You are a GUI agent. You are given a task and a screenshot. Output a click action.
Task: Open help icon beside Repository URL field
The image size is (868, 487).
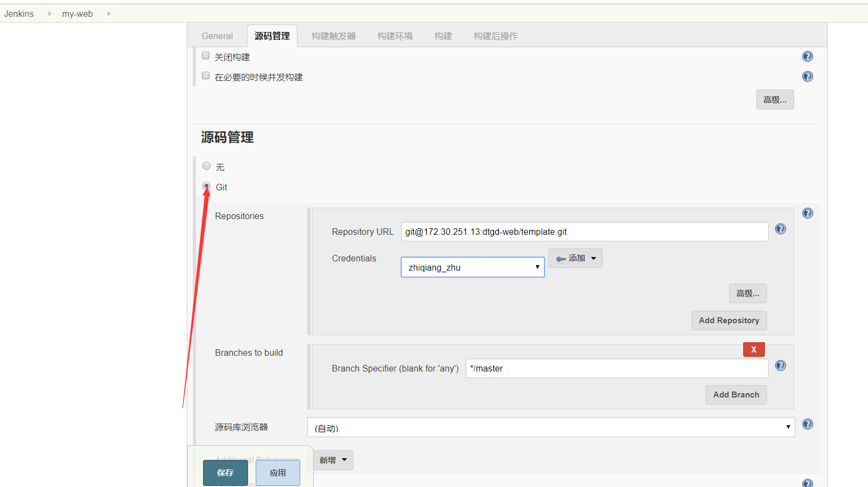click(781, 229)
